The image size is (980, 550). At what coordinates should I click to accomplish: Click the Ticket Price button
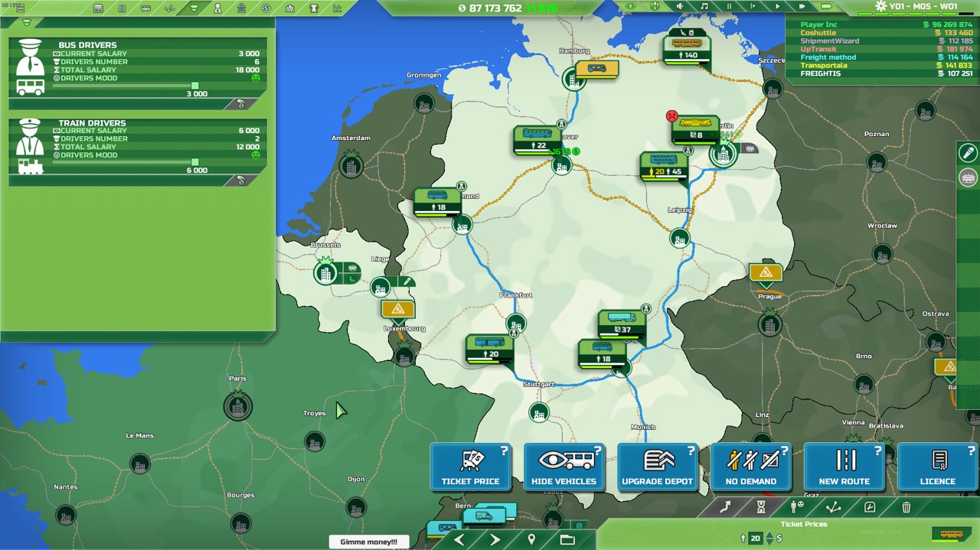470,467
